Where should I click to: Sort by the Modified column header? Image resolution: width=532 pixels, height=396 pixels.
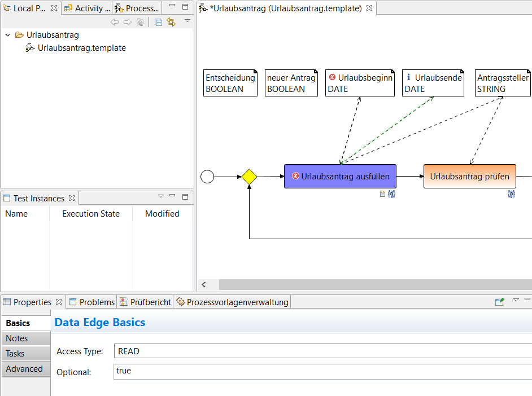coord(162,214)
